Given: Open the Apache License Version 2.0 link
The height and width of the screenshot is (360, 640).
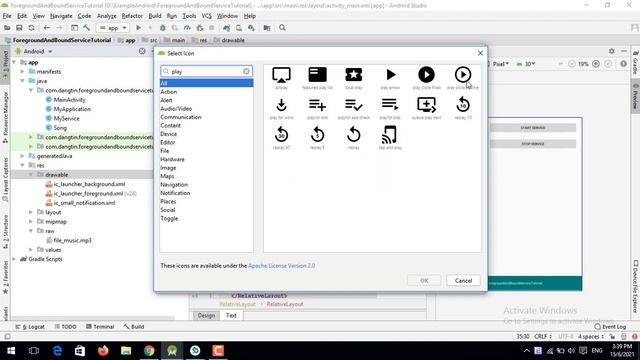Looking at the screenshot, I should [x=282, y=266].
